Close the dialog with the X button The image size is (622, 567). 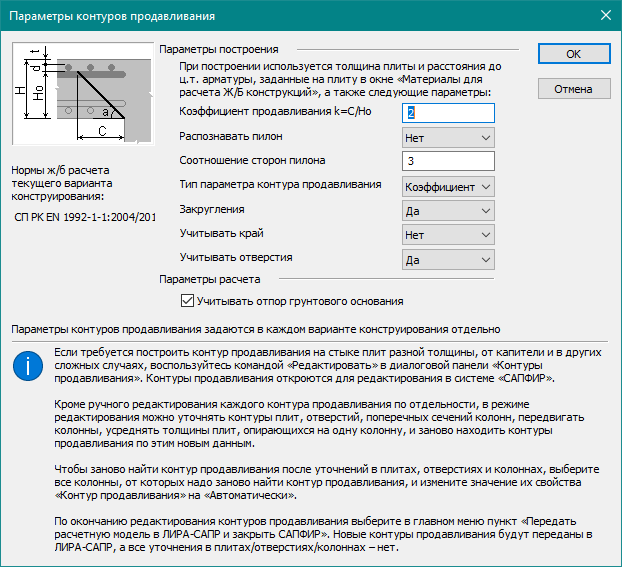(x=603, y=15)
